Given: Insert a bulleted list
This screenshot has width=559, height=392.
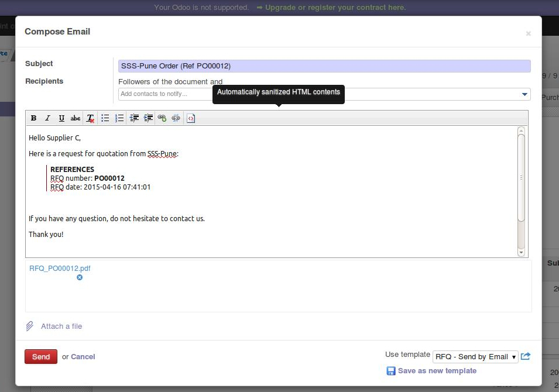Looking at the screenshot, I should pos(105,118).
